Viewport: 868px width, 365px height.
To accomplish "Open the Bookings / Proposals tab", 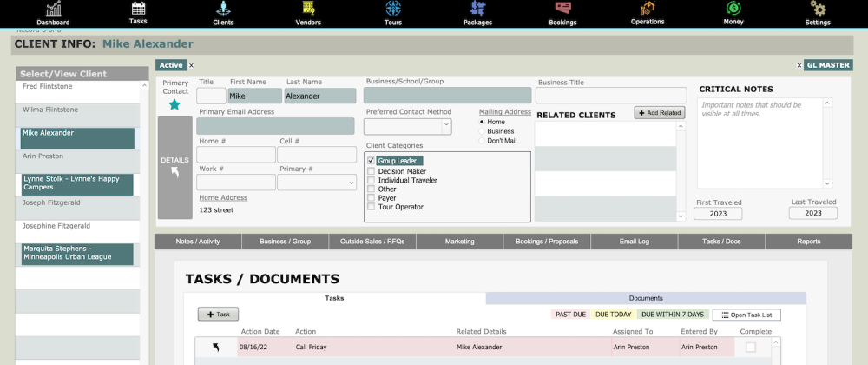I will coord(547,242).
